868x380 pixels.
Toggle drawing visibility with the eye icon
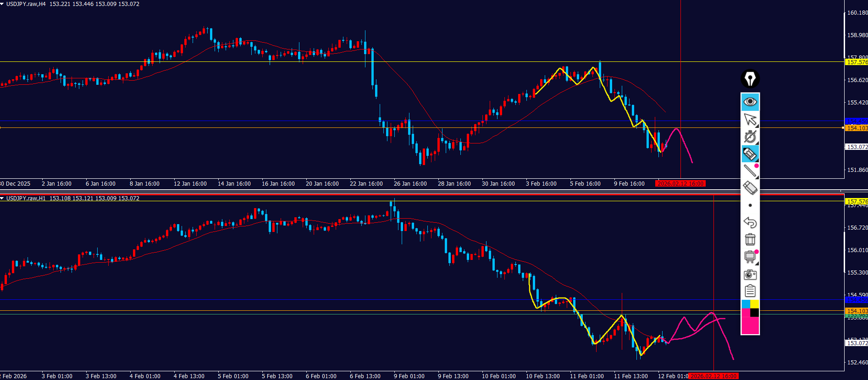[x=750, y=102]
